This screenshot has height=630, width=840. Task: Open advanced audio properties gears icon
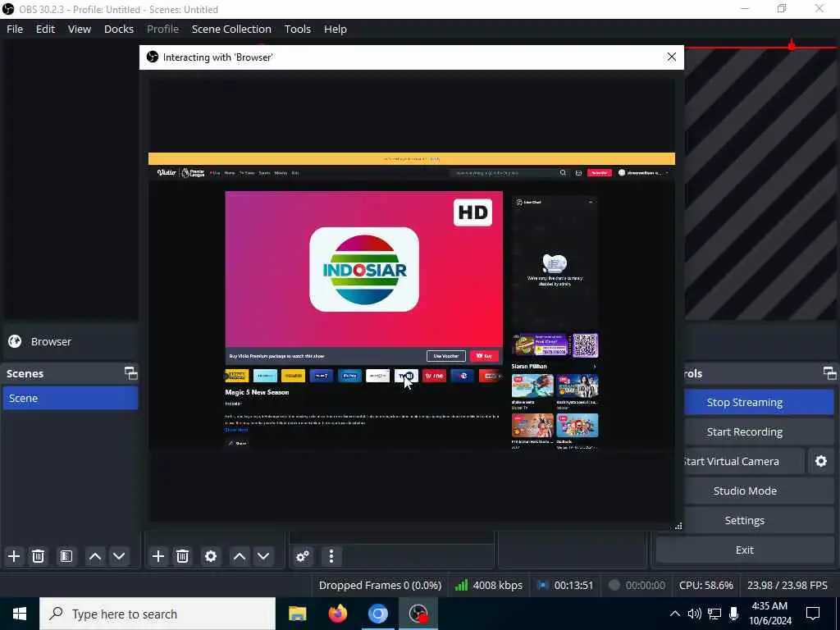[302, 556]
